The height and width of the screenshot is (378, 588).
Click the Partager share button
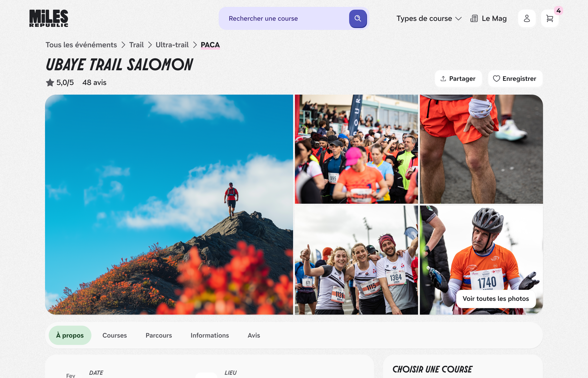pos(458,79)
